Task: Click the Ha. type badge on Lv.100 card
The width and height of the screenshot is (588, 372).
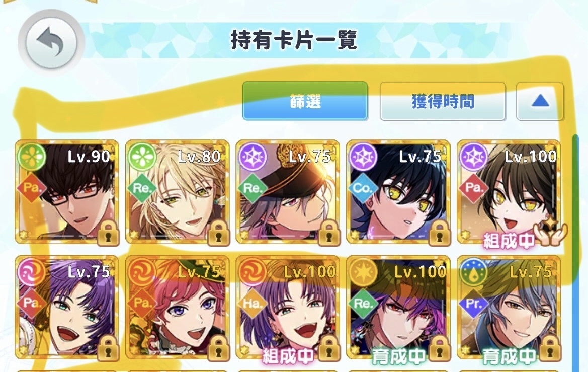Action: (253, 304)
